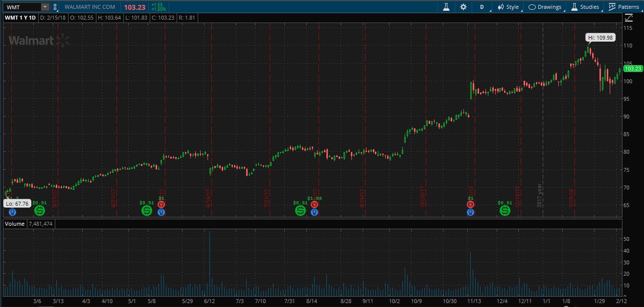The image size is (644, 307).
Task: Click the Studies flask icon
Action: pos(574,7)
